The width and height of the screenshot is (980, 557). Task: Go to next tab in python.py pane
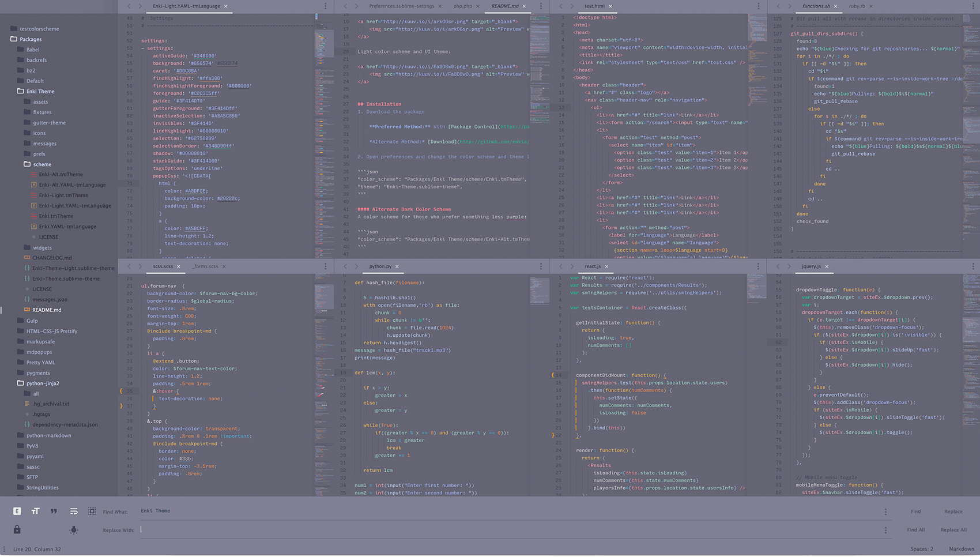tap(356, 266)
